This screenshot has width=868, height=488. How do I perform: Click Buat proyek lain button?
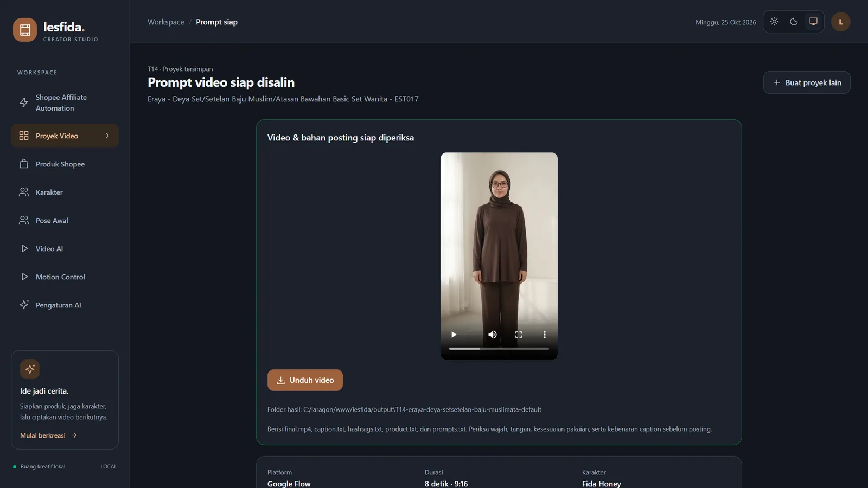coord(807,82)
